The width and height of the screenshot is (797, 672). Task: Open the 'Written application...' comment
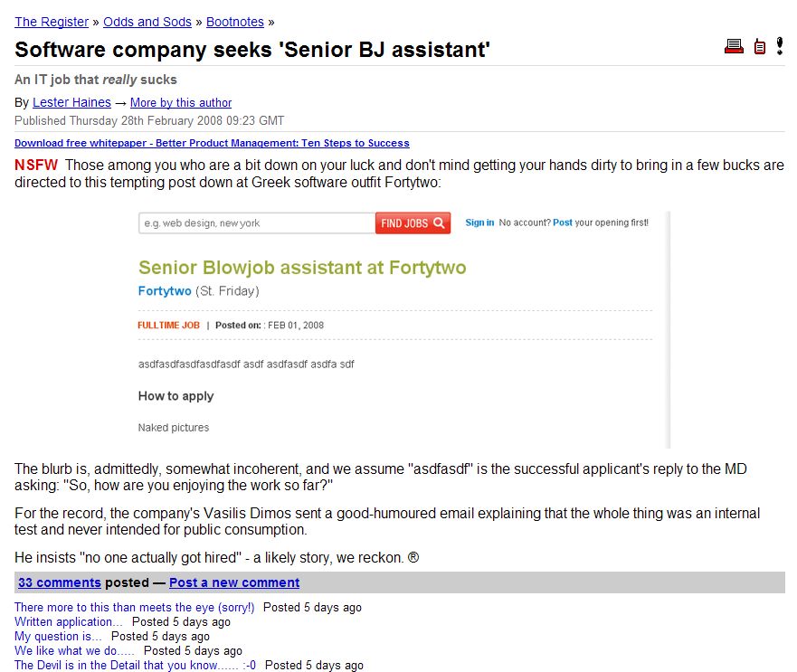(68, 621)
